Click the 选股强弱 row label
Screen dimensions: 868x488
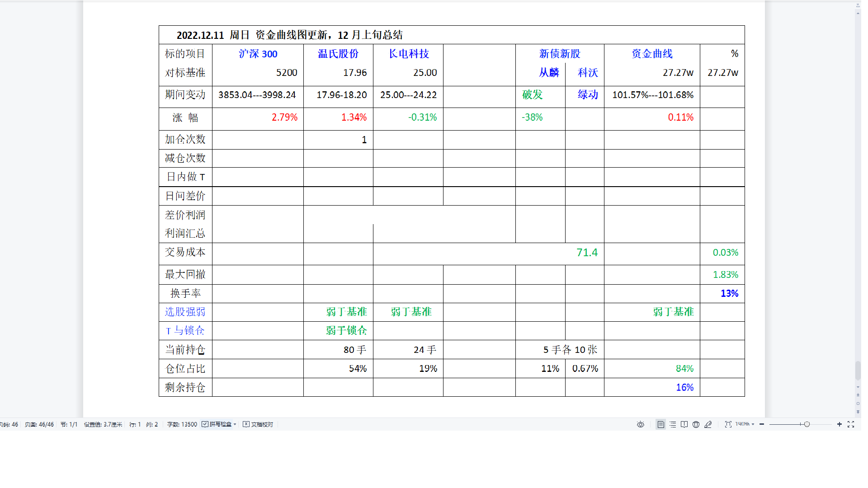pyautogui.click(x=185, y=312)
